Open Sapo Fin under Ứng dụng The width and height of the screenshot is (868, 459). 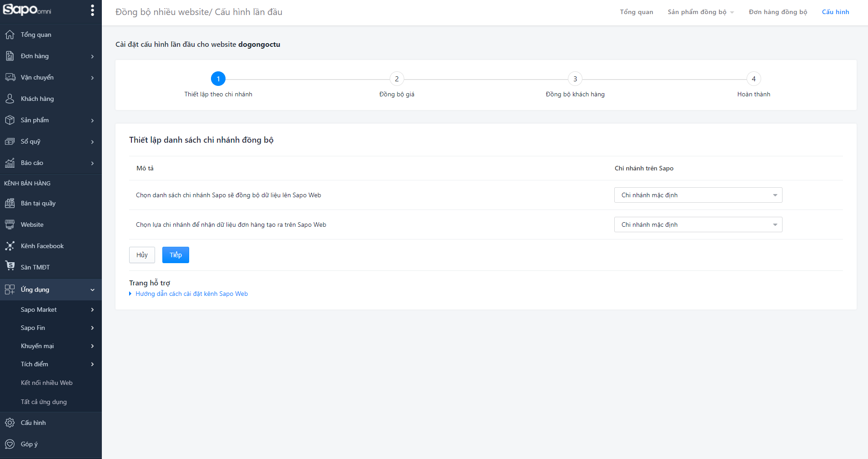(33, 328)
